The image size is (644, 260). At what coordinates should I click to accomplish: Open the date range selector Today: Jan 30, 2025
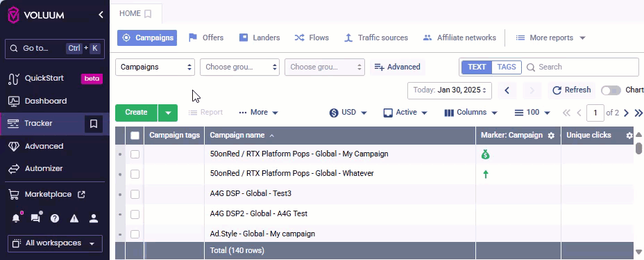pos(449,90)
